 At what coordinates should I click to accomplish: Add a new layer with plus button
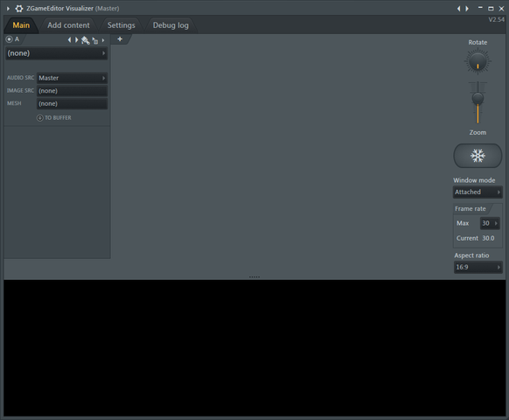[120, 39]
